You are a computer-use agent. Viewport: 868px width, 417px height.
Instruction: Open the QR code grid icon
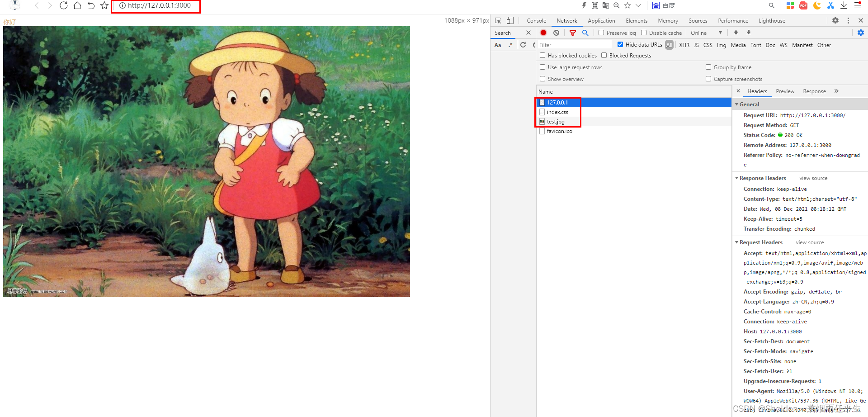tap(595, 5)
